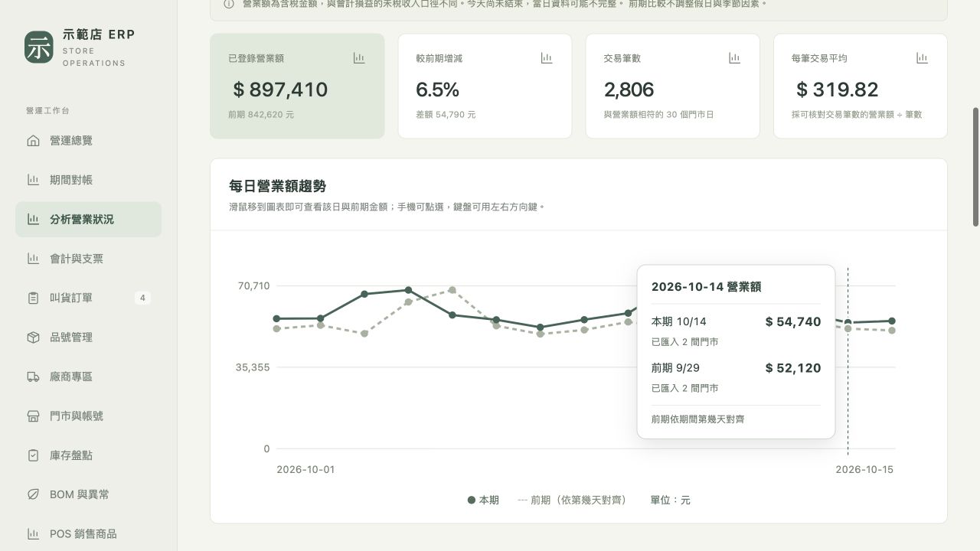Click the 2026-10-01 x-axis label
The width and height of the screenshot is (980, 551).
pos(305,470)
